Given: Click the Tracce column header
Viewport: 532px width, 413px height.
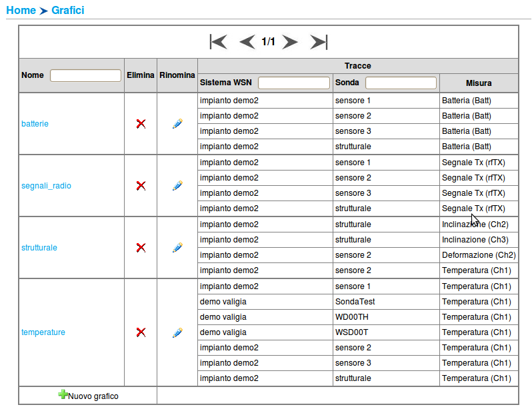Looking at the screenshot, I should click(x=358, y=66).
